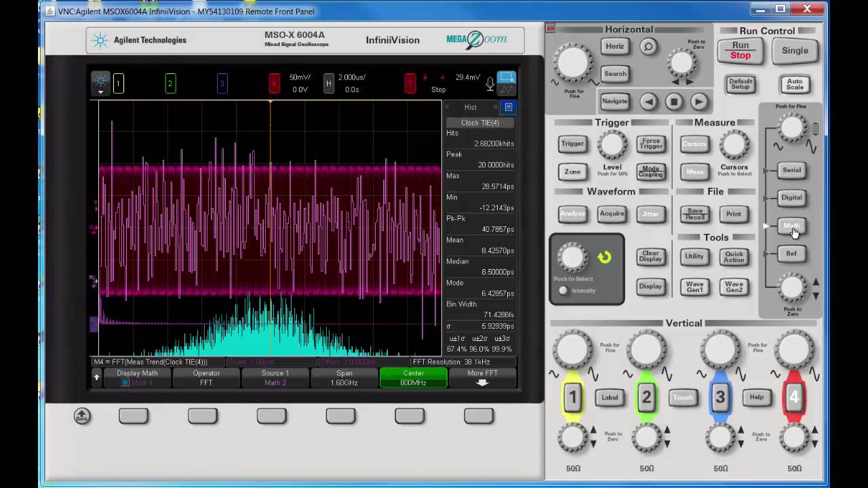
Task: Click the navigate back arrow button
Action: [648, 102]
